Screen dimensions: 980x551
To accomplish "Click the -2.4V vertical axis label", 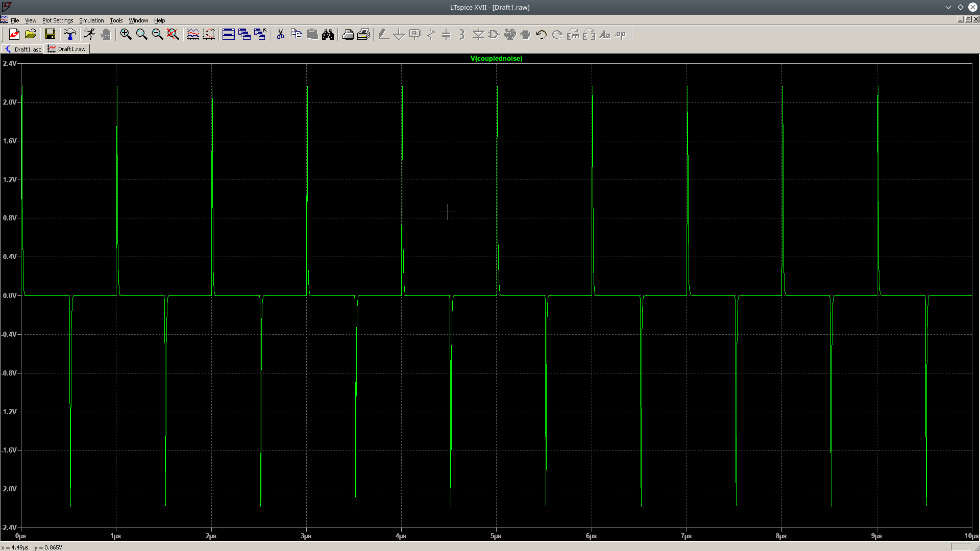I will tap(9, 528).
